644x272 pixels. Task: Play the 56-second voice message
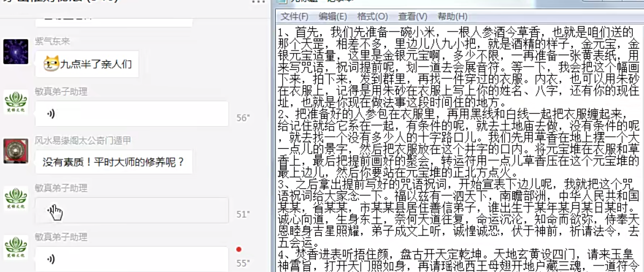(131, 114)
